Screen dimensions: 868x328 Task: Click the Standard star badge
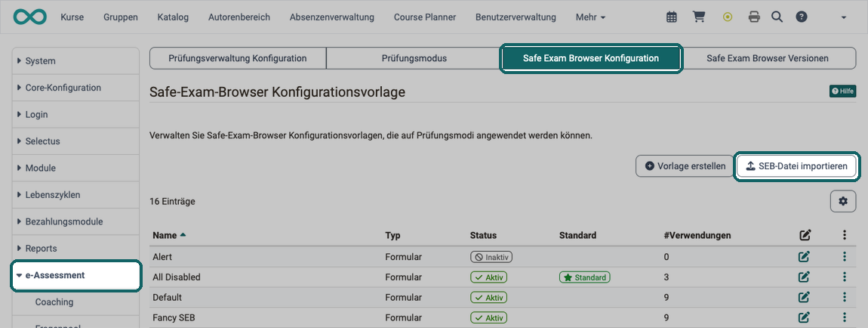click(585, 277)
